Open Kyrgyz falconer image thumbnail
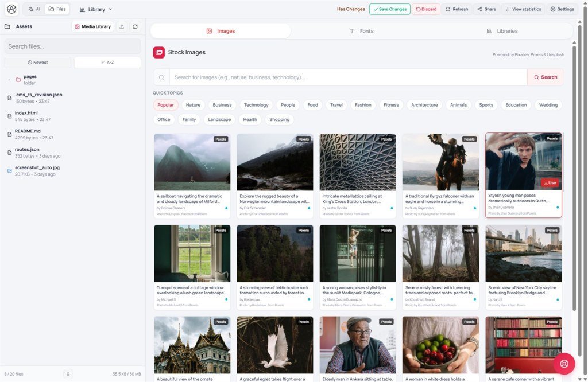Screen dimensions: 588x382 point(440,162)
